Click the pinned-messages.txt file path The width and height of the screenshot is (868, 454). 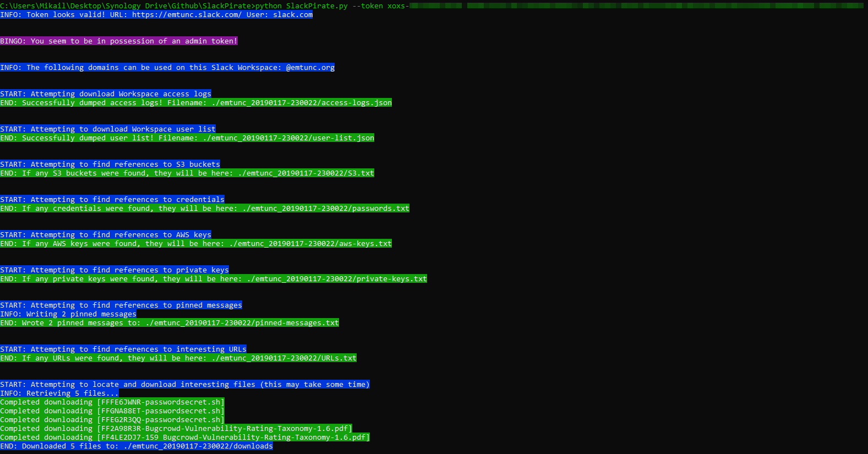(x=242, y=323)
